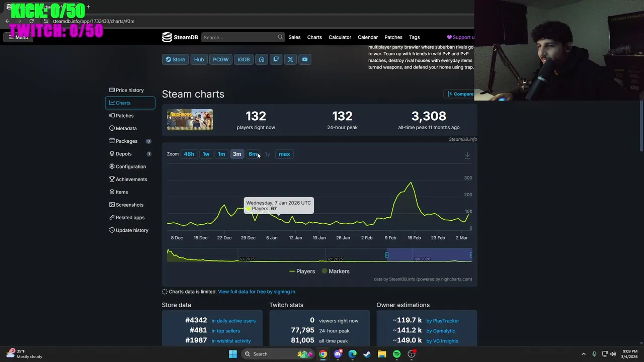644x362 pixels.
Task: Click the left navigator range handle
Action: (x=387, y=255)
